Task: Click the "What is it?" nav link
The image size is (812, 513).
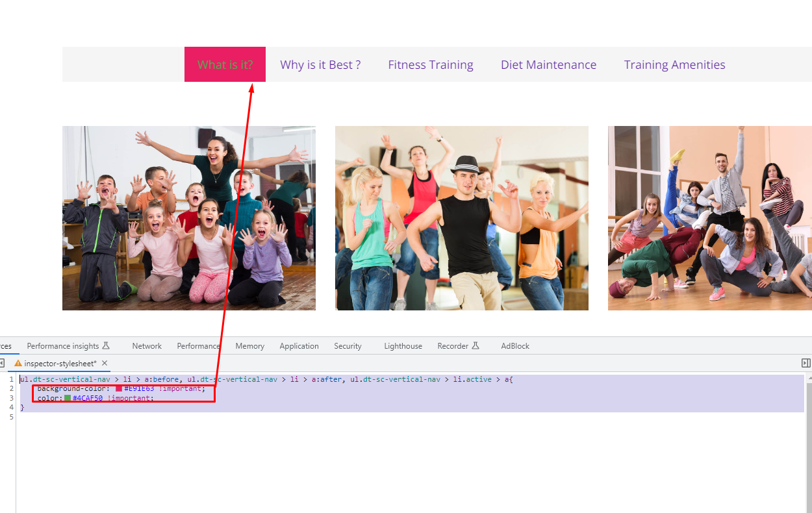Action: [225, 64]
